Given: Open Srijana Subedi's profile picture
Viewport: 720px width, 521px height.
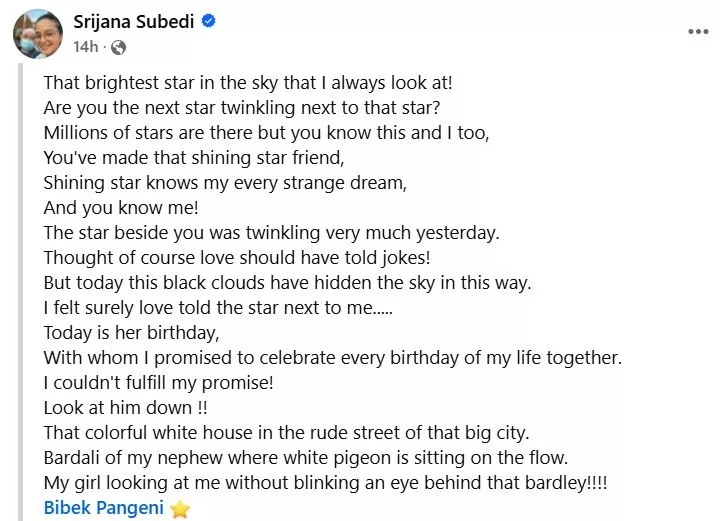Looking at the screenshot, I should point(38,33).
